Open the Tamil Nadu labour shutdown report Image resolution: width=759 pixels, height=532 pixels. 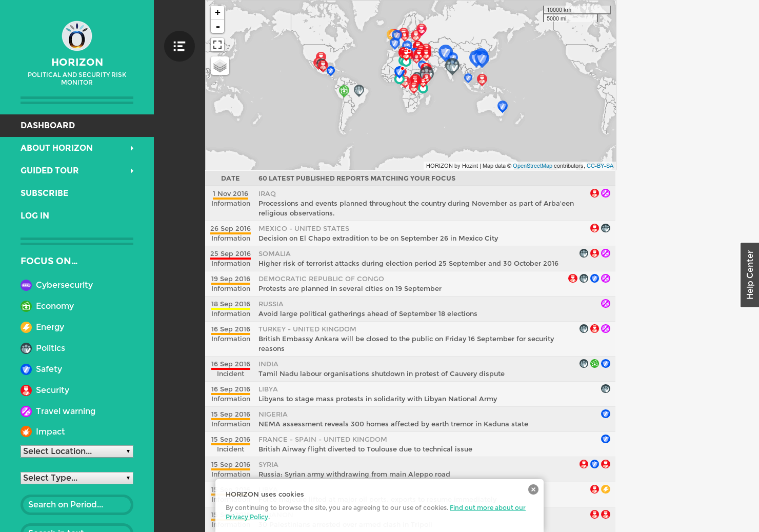pos(381,374)
